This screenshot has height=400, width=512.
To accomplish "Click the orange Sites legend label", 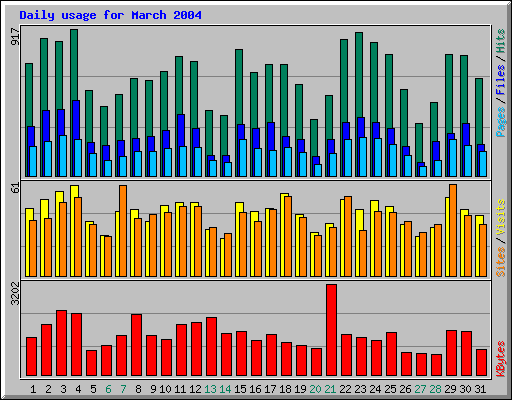I will tap(501, 262).
